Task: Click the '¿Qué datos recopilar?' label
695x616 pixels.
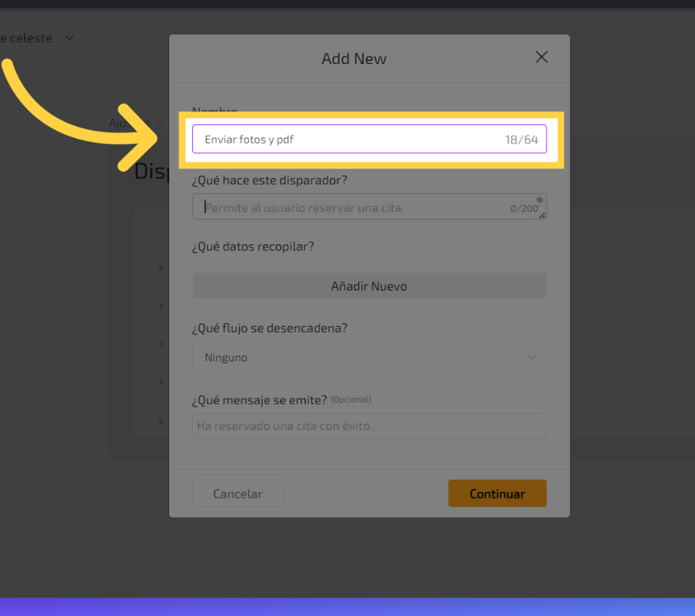Action: [253, 246]
